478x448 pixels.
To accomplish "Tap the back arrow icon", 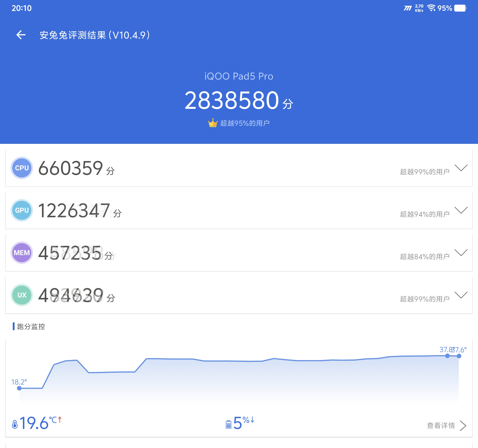I will [21, 35].
